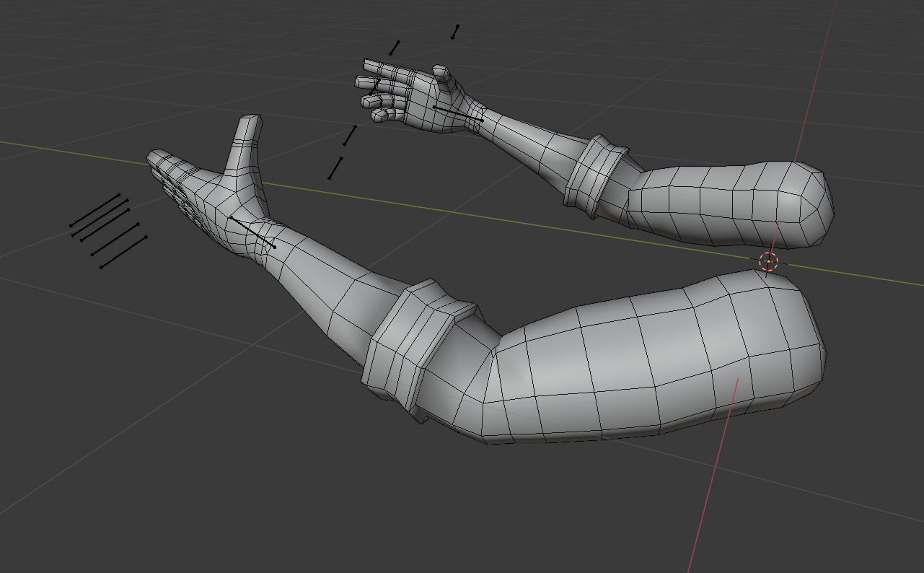Screen dimensions: 924x573
Task: Click the red-white 3D cursor ring
Action: point(768,261)
